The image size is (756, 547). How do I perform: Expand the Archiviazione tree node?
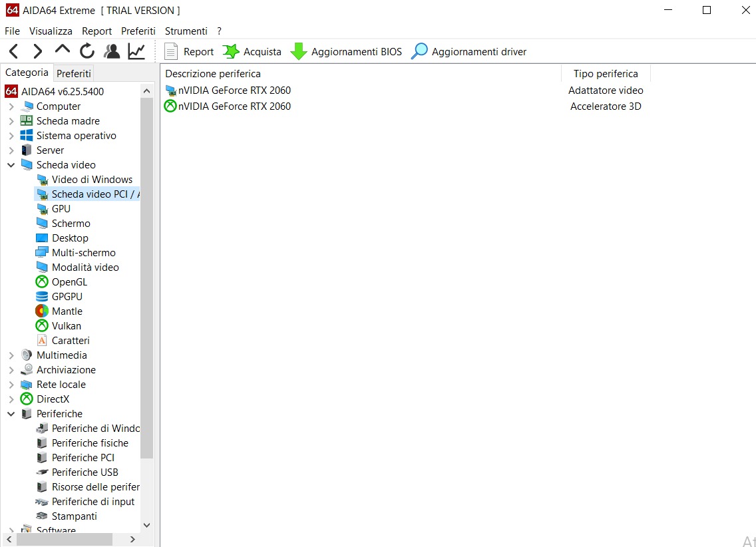[11, 370]
